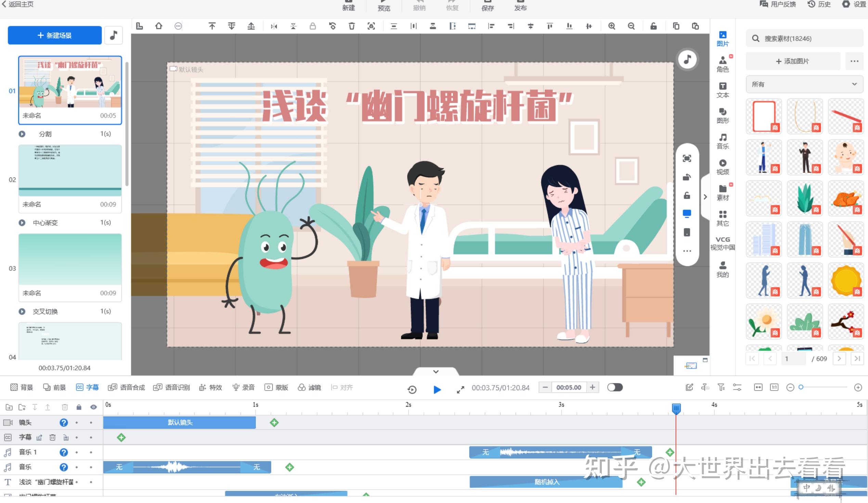868x503 pixels.
Task: Open the 所有 category dropdown
Action: point(804,84)
